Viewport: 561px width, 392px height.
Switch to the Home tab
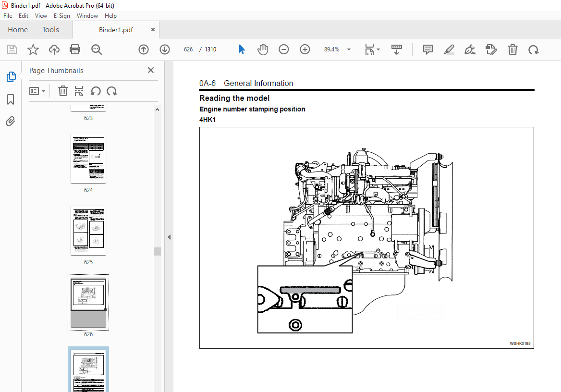pos(17,30)
